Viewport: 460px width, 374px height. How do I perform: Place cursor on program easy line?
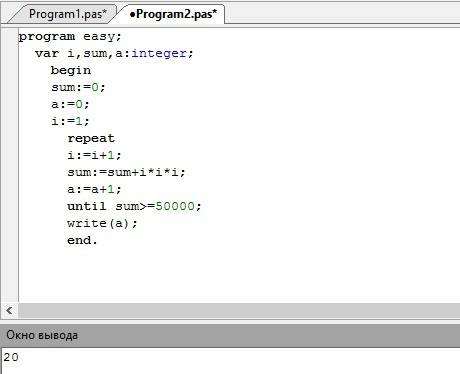pos(70,36)
